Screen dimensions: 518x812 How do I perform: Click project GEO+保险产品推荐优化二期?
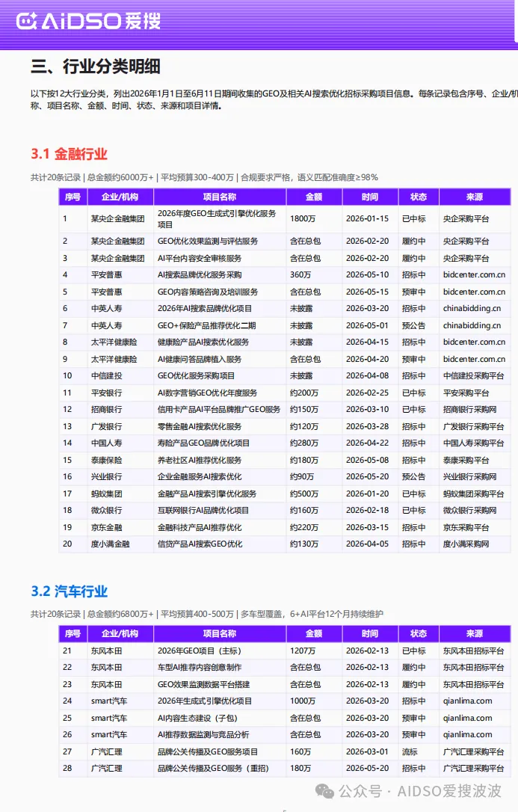[207, 325]
